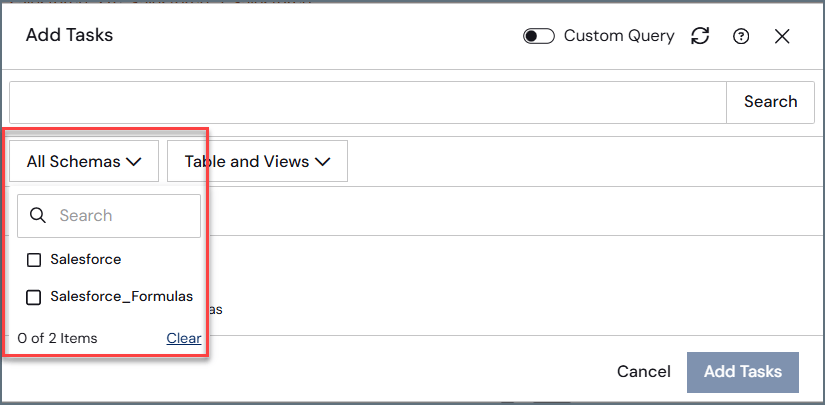Click the Search button
The image size is (825, 405).
770,102
